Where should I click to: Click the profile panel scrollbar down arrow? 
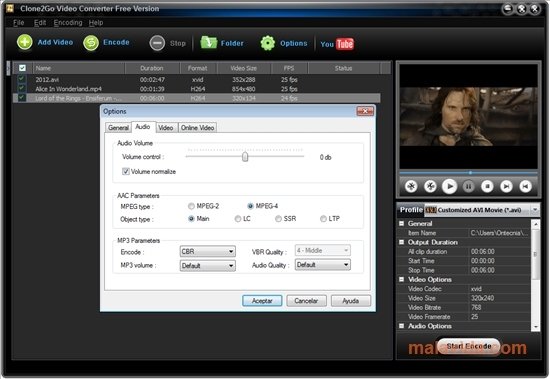point(535,327)
